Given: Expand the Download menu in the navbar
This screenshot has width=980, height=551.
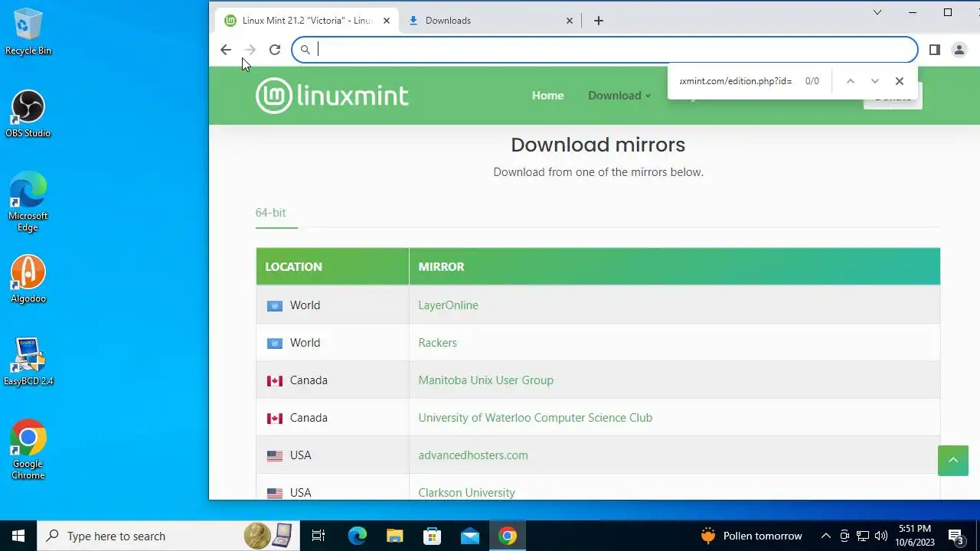Looking at the screenshot, I should click(619, 96).
